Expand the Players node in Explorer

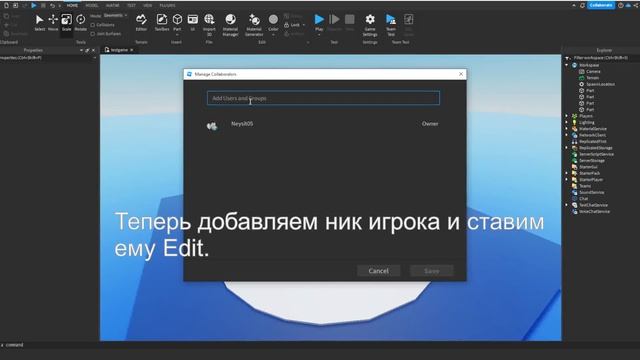coord(567,116)
